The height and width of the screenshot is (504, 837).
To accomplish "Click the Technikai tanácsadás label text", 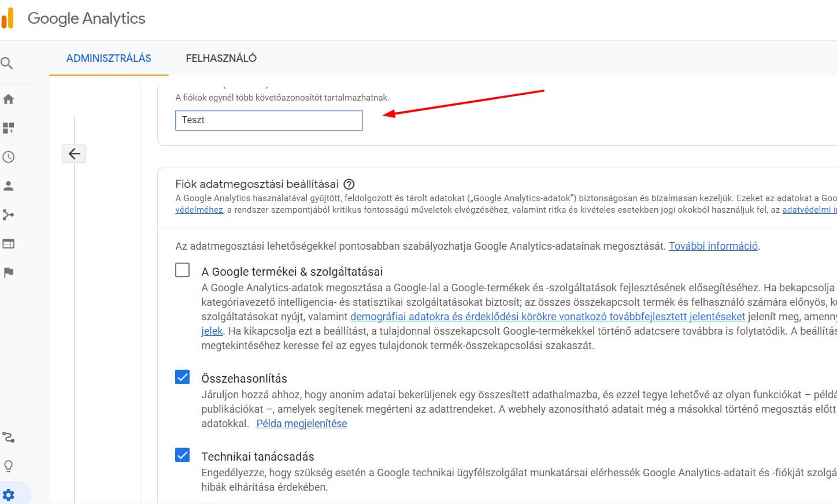I will pos(258,457).
